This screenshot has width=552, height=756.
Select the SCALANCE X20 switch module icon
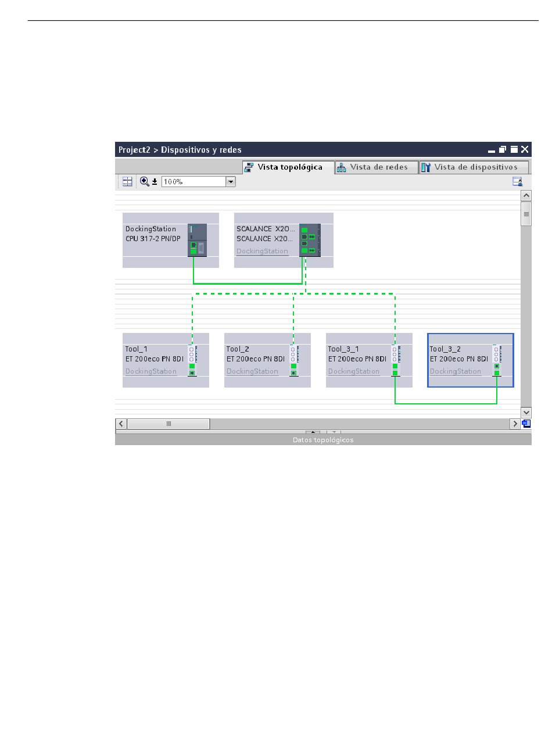tap(310, 240)
